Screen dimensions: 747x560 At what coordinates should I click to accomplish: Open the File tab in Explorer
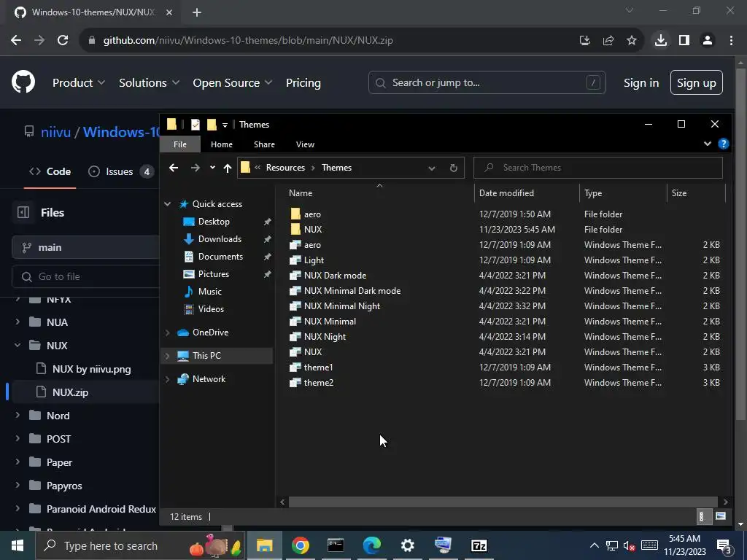point(180,144)
